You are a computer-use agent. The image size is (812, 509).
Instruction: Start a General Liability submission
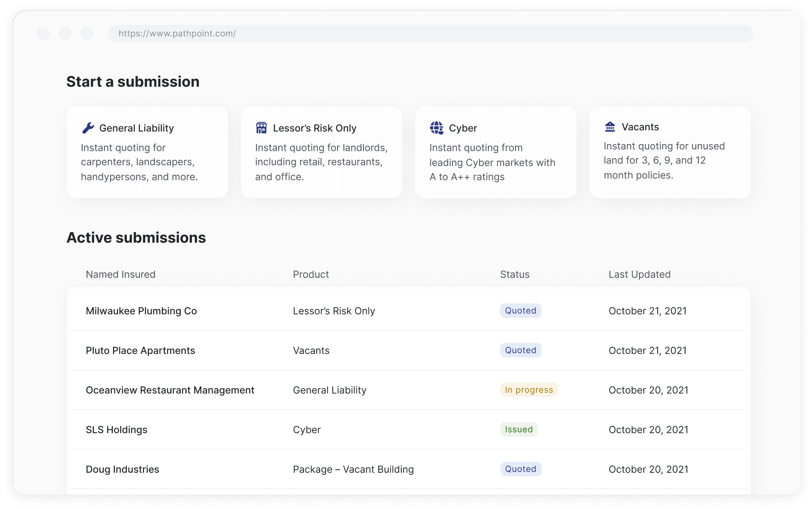[x=147, y=152]
